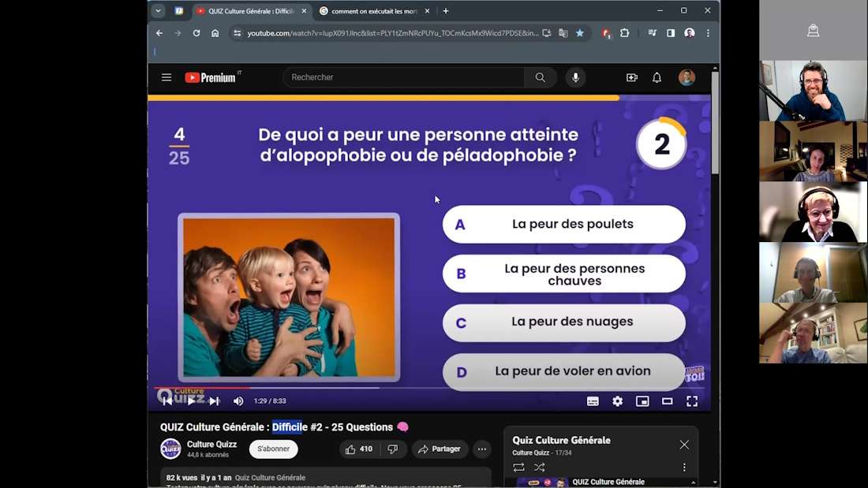Toggle the miniplayer mode
Image resolution: width=868 pixels, height=488 pixels.
coord(642,401)
